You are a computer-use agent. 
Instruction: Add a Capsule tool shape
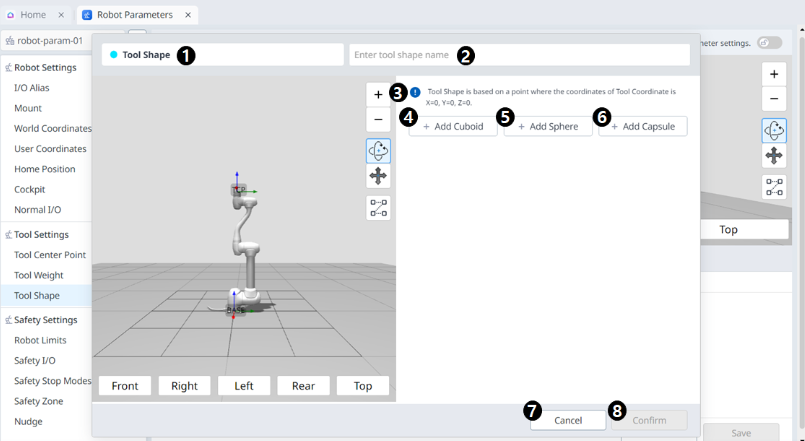(x=643, y=127)
